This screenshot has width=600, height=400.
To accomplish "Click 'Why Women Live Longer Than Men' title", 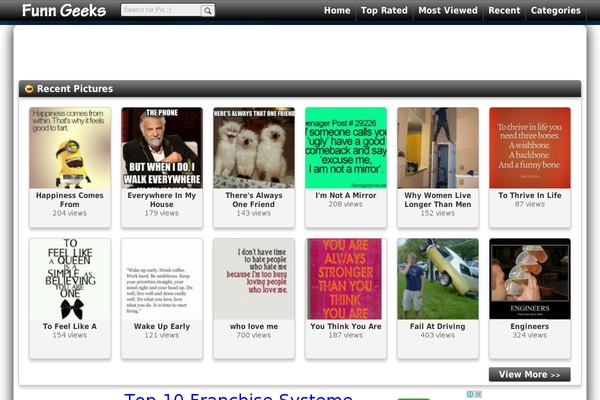I will tap(438, 200).
